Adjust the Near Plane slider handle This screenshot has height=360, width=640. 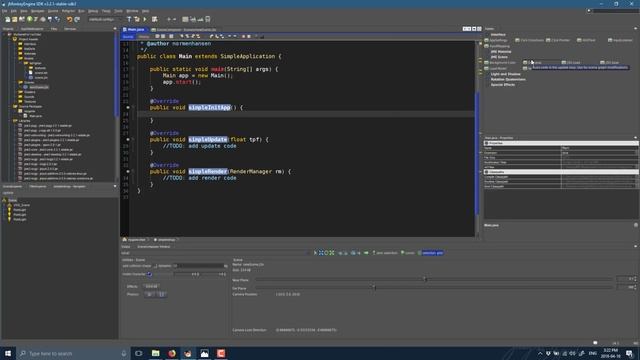point(425,280)
